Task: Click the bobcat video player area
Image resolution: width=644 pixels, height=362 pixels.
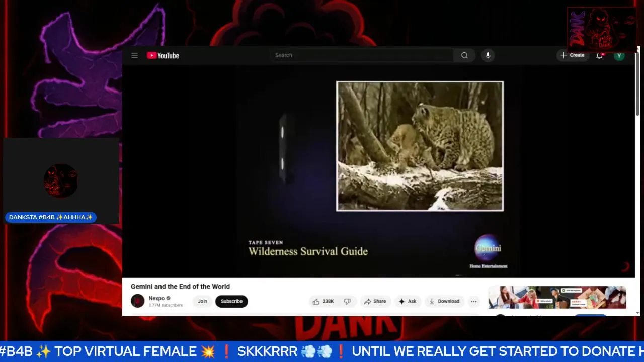Action: pyautogui.click(x=378, y=171)
